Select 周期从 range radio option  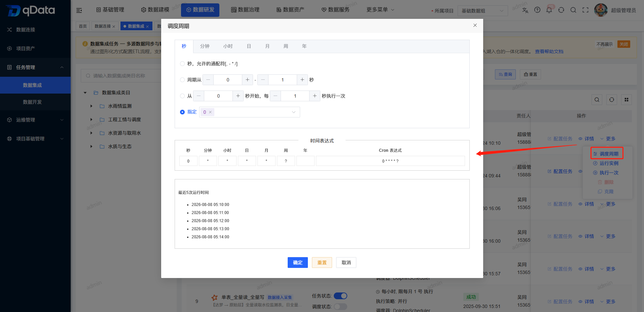(182, 80)
